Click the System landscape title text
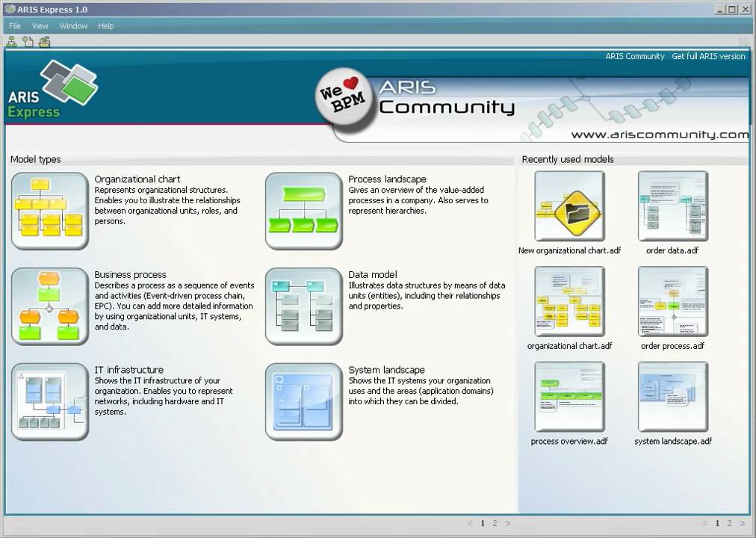 [386, 370]
